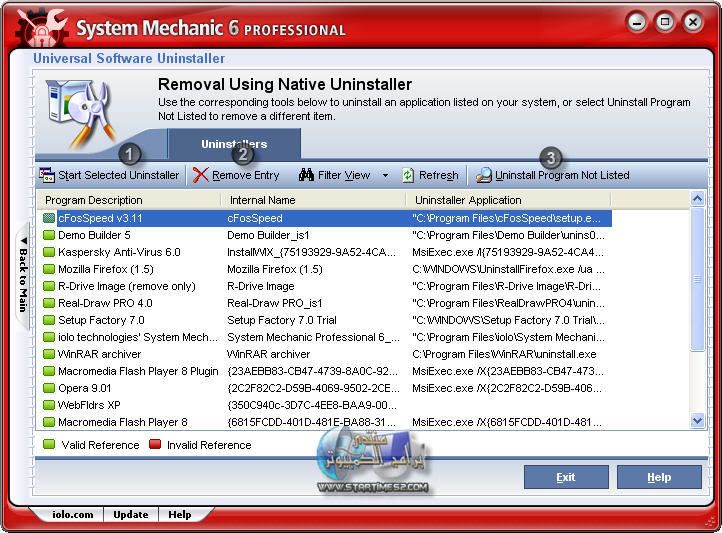
Task: Select the cFosSpeed v3.11 row
Action: pyautogui.click(x=327, y=218)
